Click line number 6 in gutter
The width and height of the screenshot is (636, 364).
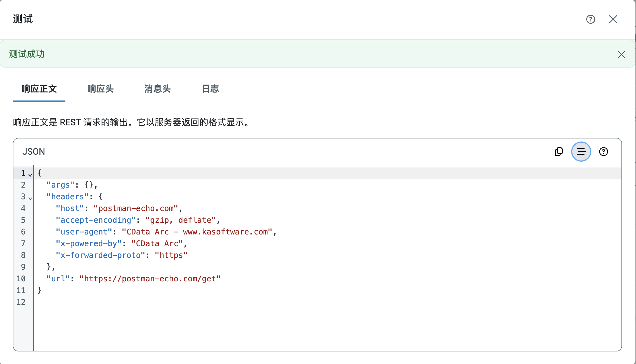click(23, 232)
